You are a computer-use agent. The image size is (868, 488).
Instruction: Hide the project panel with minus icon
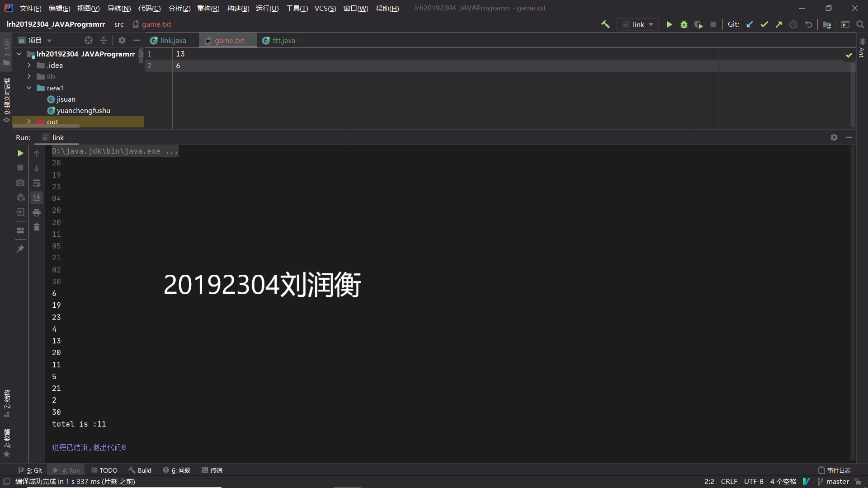(x=137, y=40)
